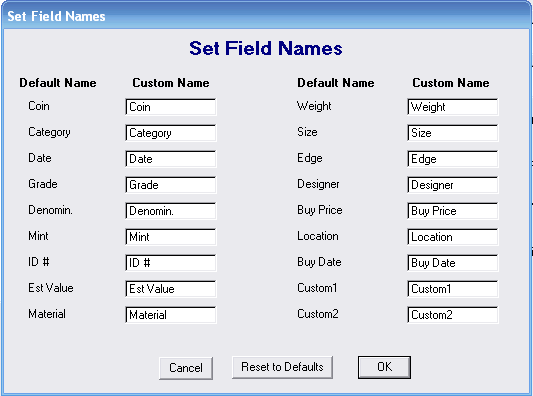Screen dimensions: 533x396
Task: Select the Est Value custom name box
Action: (x=171, y=289)
